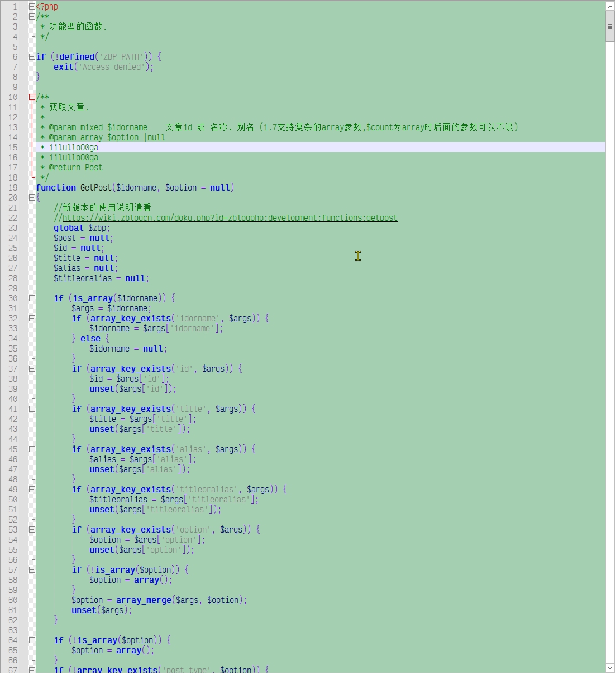The height and width of the screenshot is (674, 616).
Task: Collapse the if (!is_array($option)) fold on line 64
Action: click(32, 640)
